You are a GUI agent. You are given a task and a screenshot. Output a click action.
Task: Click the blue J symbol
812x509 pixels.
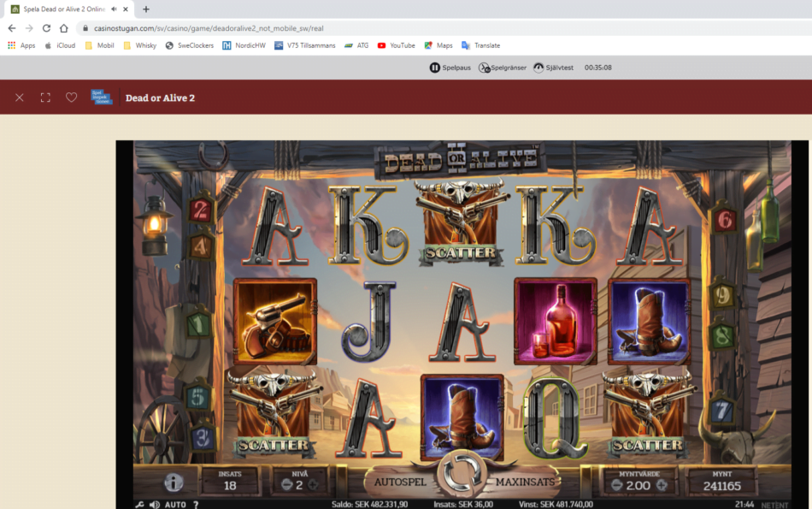pyautogui.click(x=368, y=322)
